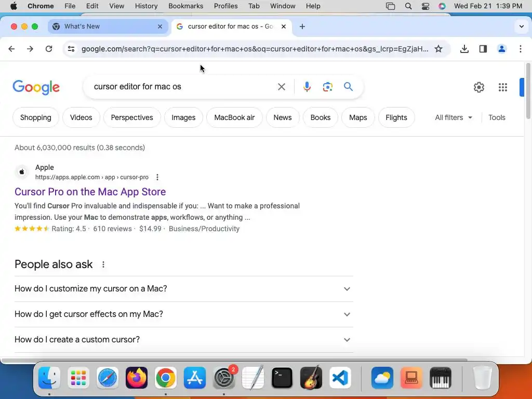Open Siri from the menu bar
Image resolution: width=532 pixels, height=399 pixels.
coord(442,6)
